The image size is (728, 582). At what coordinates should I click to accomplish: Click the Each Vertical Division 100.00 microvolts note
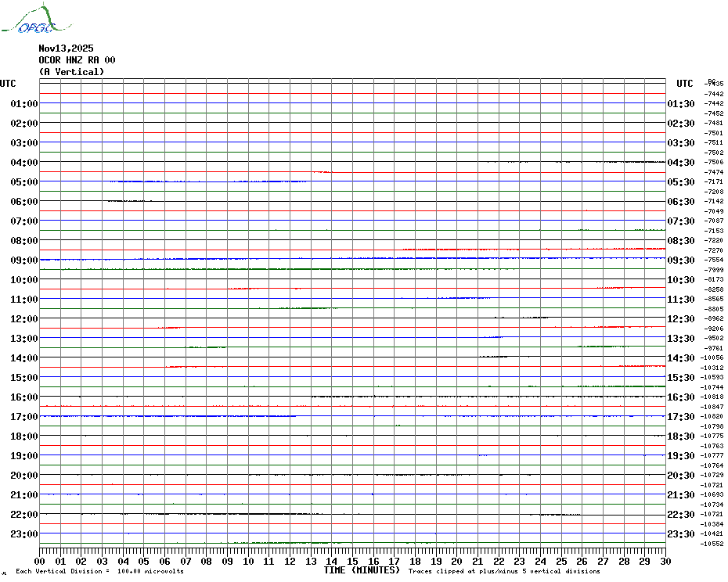tap(100, 571)
